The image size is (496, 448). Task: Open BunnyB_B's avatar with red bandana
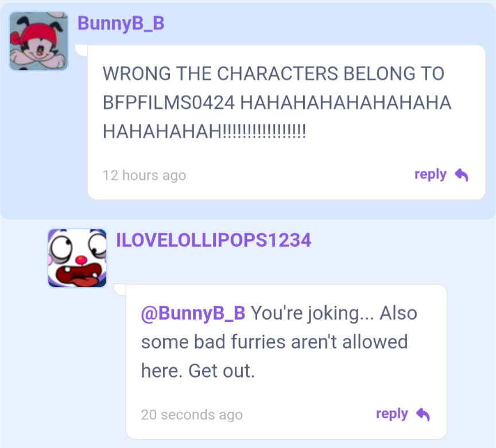(x=38, y=41)
